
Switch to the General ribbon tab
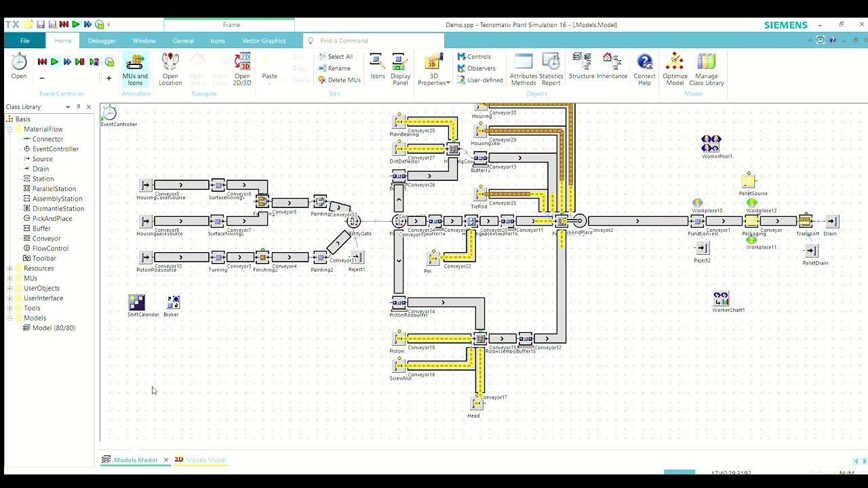point(183,41)
